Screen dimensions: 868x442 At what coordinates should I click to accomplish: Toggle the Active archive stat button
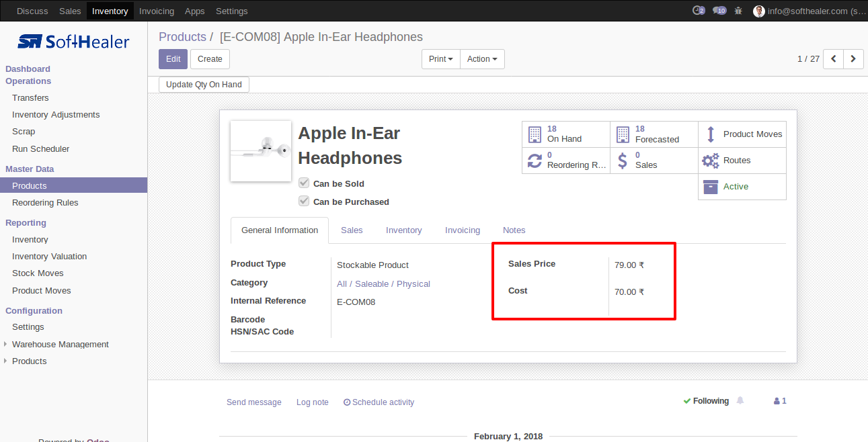coord(742,187)
